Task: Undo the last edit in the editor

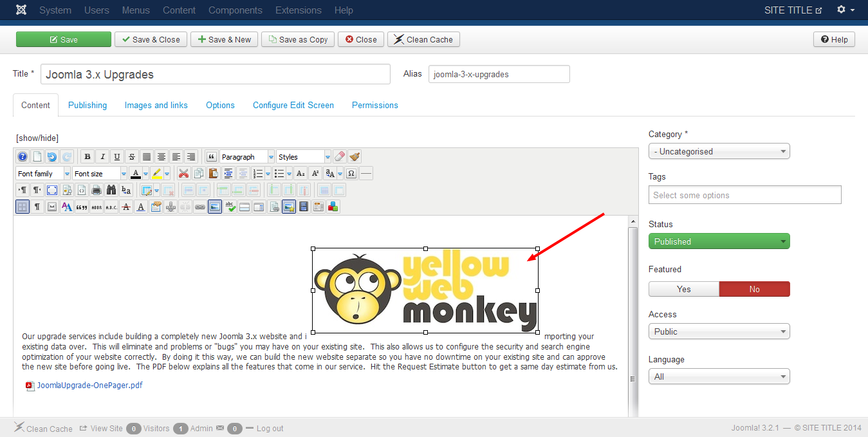Action: click(x=52, y=156)
